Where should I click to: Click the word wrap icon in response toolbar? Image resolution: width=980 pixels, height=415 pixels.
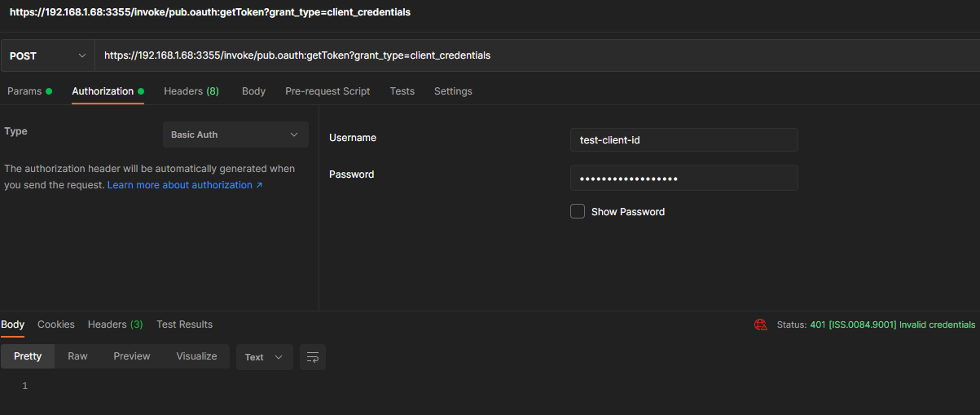tap(313, 357)
